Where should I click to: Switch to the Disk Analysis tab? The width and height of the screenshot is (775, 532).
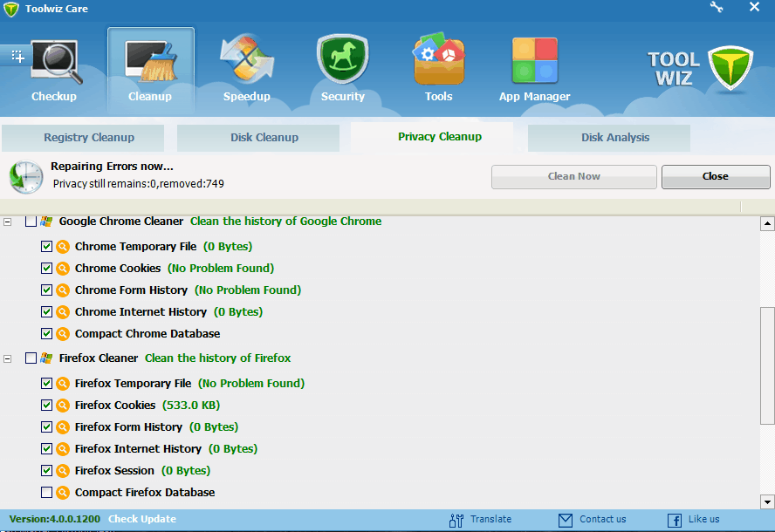pyautogui.click(x=609, y=138)
